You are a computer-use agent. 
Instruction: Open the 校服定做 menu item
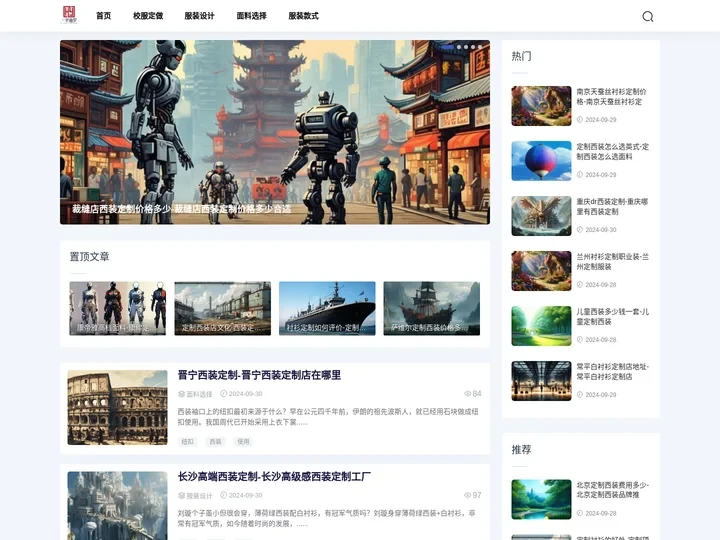coord(148,16)
